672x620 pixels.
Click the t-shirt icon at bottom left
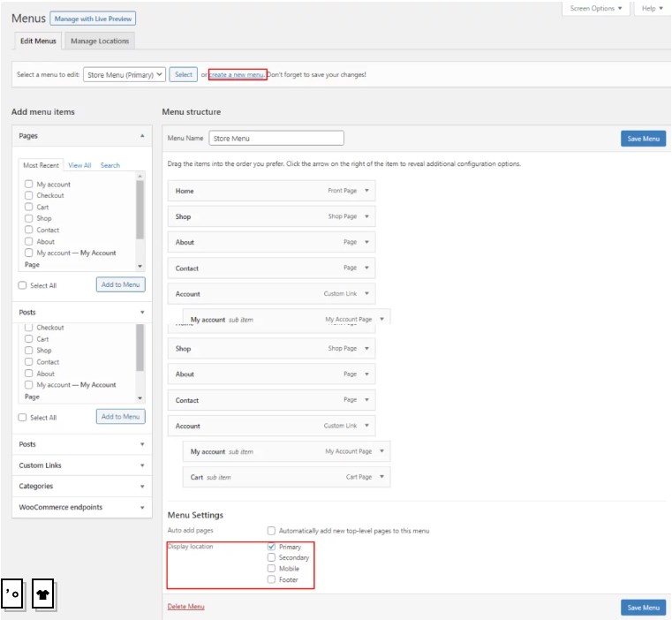(43, 595)
